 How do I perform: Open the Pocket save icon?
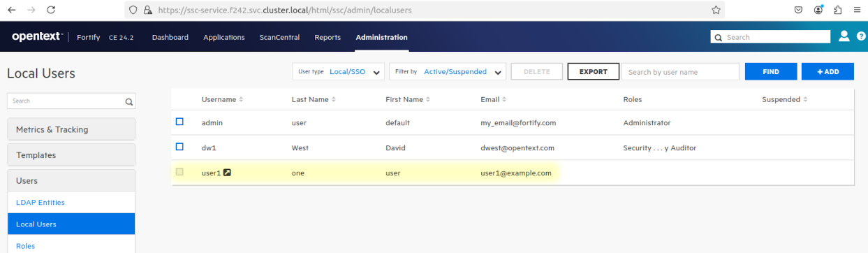(798, 10)
